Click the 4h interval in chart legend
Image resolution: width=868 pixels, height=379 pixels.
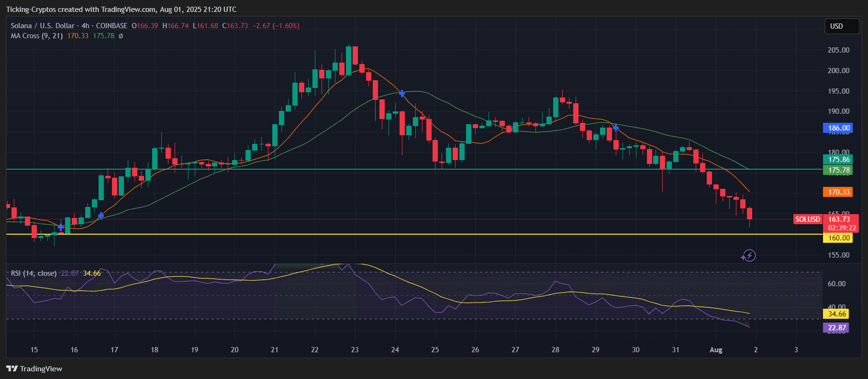click(85, 26)
